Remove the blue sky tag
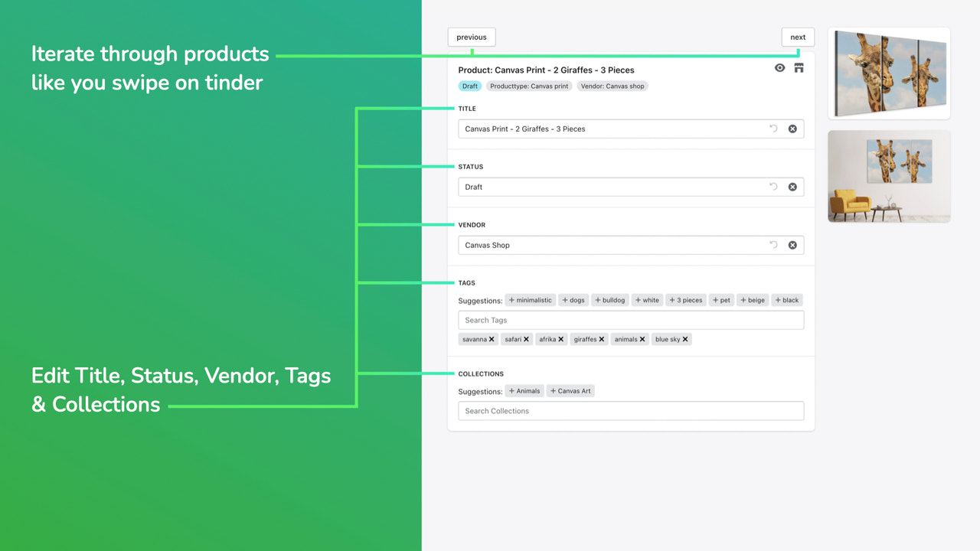Screen dimensions: 980x551 pos(686,339)
